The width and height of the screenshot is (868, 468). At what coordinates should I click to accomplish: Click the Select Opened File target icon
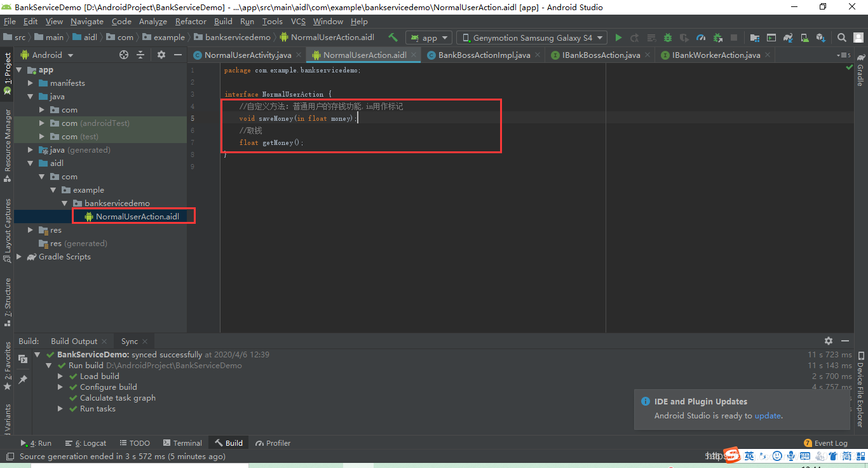(124, 55)
